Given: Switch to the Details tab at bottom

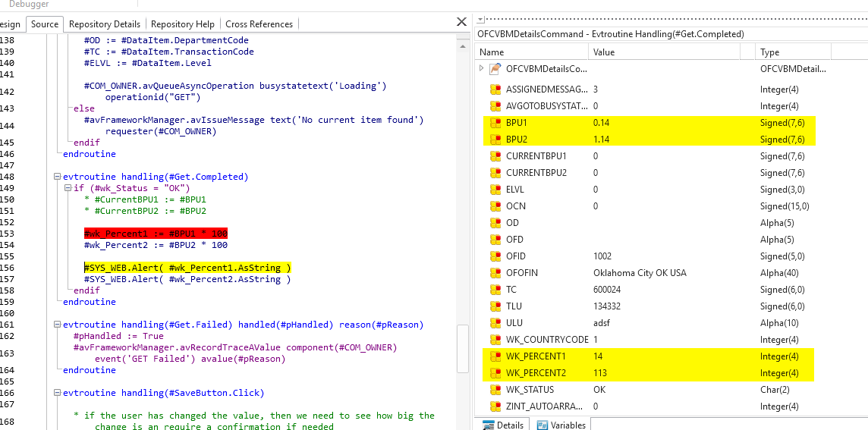Looking at the screenshot, I should point(503,425).
